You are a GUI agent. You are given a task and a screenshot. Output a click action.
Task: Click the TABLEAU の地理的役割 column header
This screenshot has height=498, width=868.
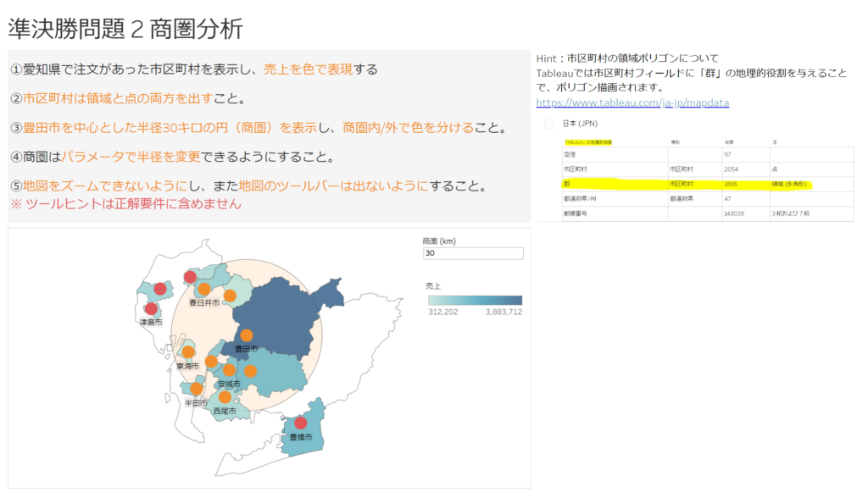pyautogui.click(x=588, y=142)
